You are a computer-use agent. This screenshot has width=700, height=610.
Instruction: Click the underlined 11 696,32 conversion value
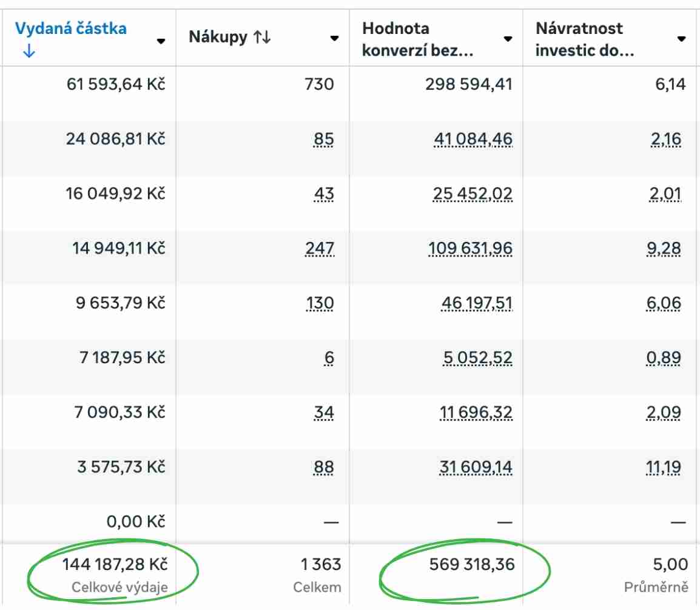[476, 413]
